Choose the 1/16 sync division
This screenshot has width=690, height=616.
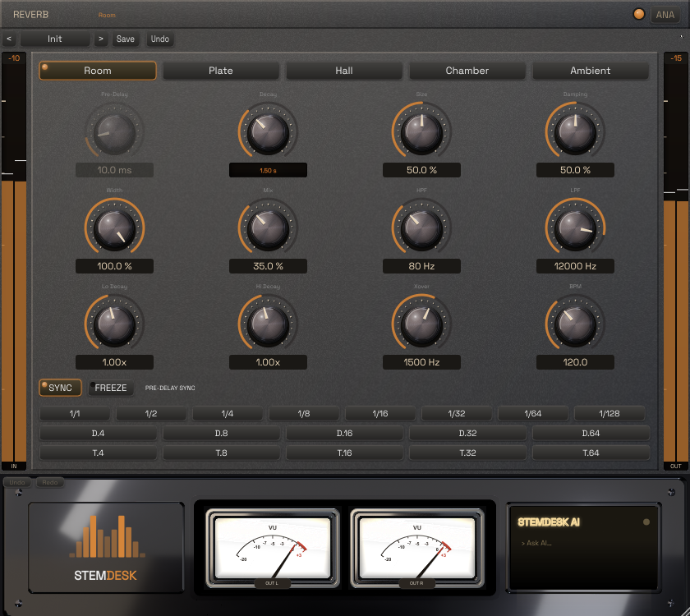380,414
